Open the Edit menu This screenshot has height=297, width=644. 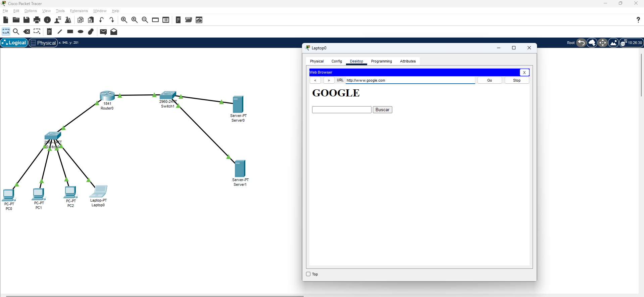(x=16, y=11)
